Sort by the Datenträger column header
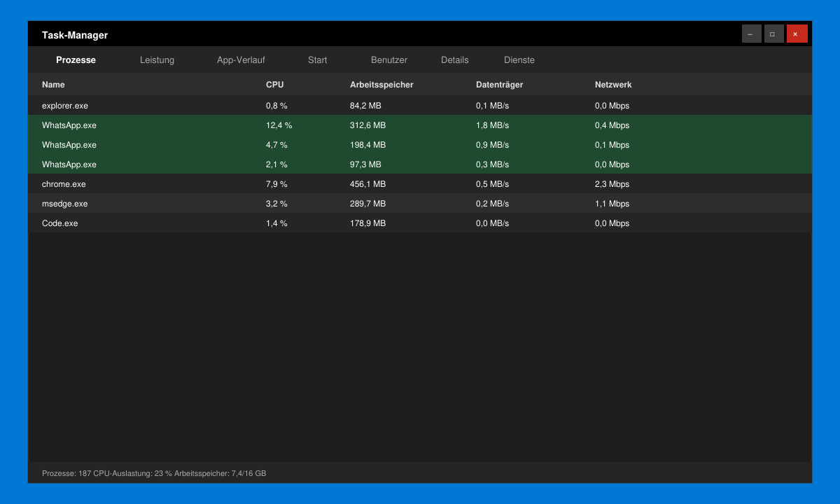840x504 pixels. 500,85
